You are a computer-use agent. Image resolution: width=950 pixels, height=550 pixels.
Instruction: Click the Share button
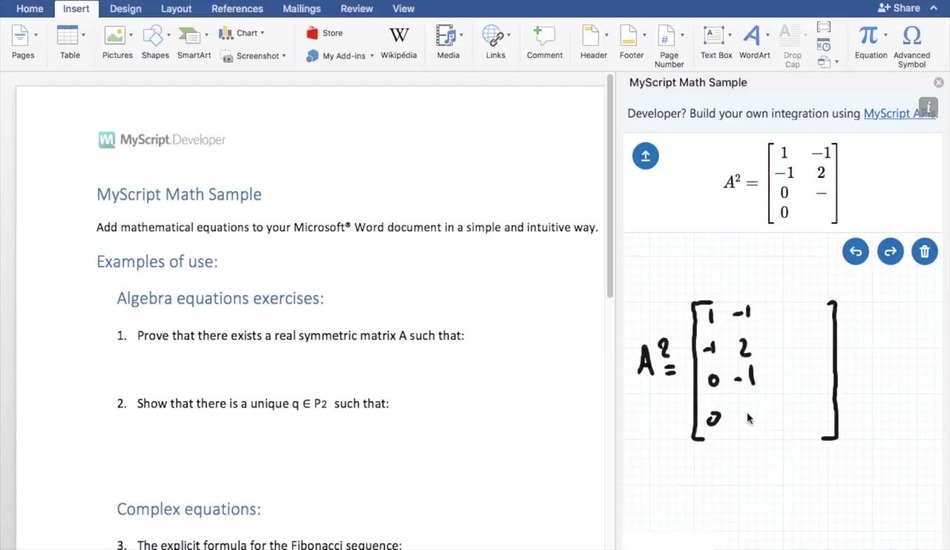point(899,8)
